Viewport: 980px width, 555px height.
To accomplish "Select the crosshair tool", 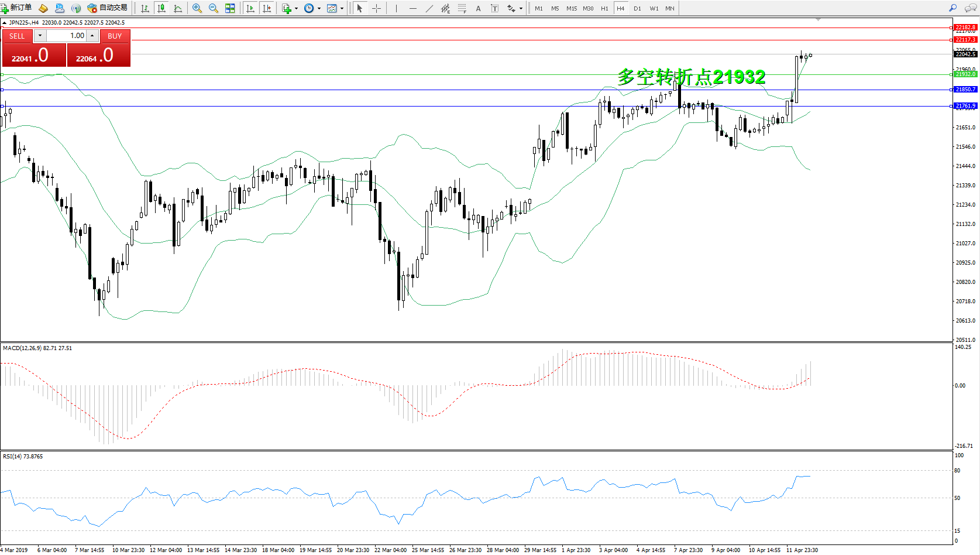I will coord(376,8).
